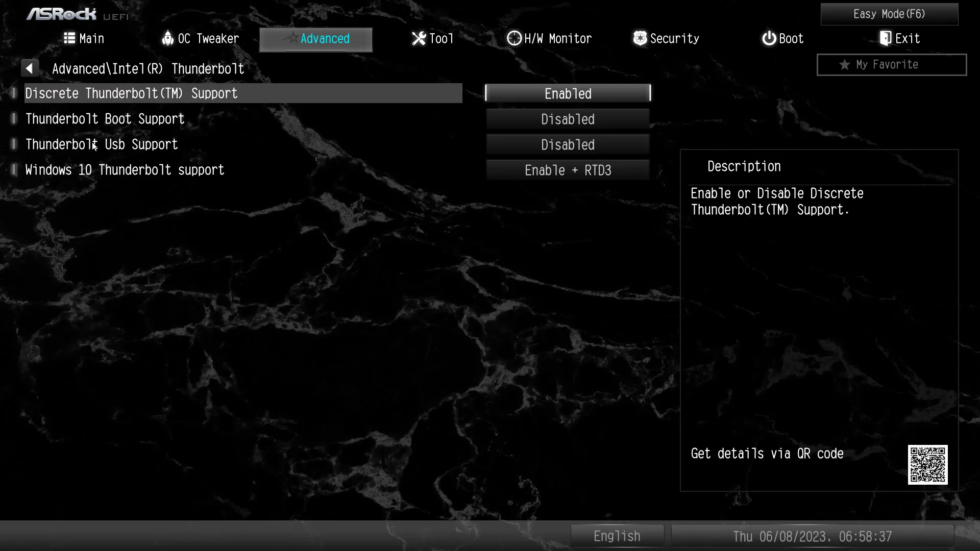Click the Security shield icon

pos(640,38)
